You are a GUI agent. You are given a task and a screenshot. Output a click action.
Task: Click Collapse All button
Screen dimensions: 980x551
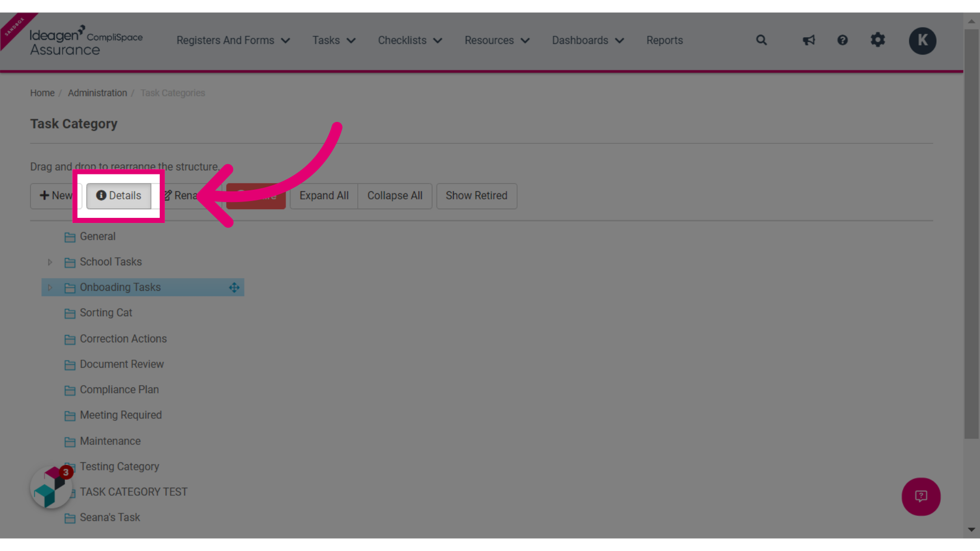click(x=395, y=196)
